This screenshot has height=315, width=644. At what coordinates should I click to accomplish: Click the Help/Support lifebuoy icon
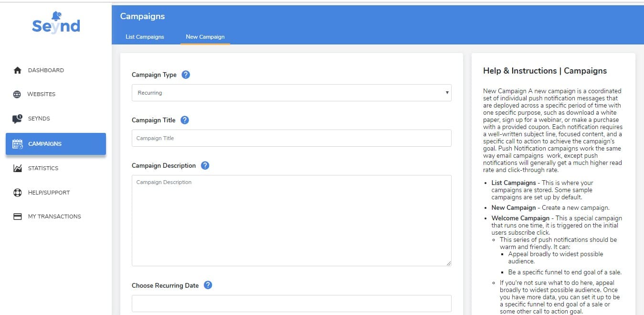tap(18, 193)
